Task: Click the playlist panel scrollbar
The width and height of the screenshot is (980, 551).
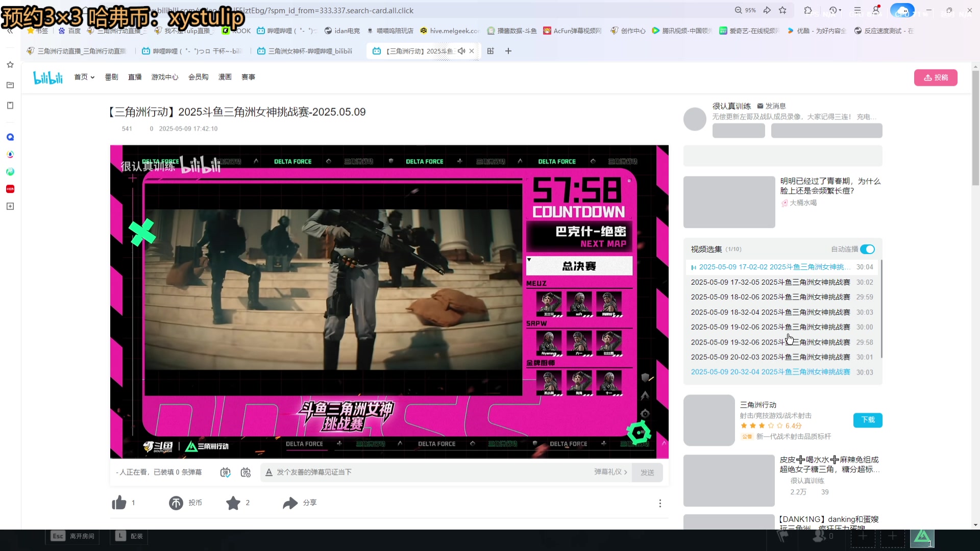Action: click(x=881, y=309)
